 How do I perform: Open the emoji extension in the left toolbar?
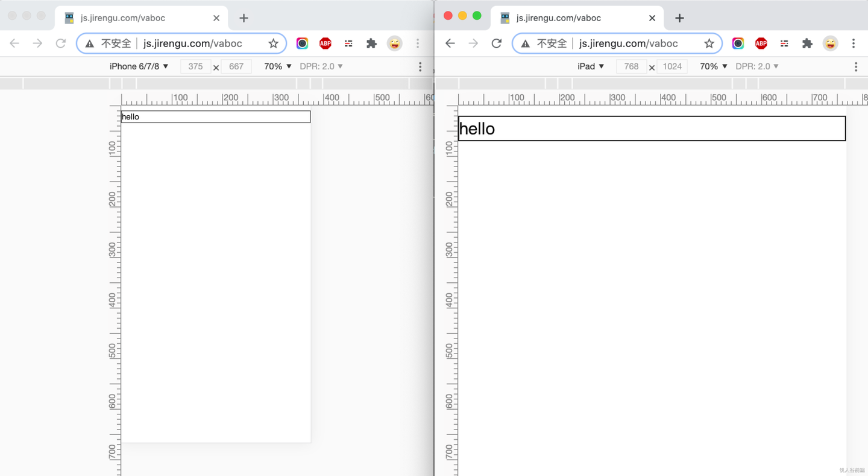pyautogui.click(x=395, y=43)
